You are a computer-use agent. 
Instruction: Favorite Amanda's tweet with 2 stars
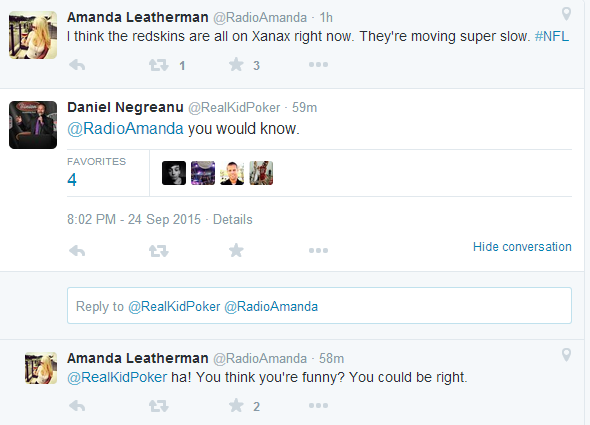coord(236,405)
